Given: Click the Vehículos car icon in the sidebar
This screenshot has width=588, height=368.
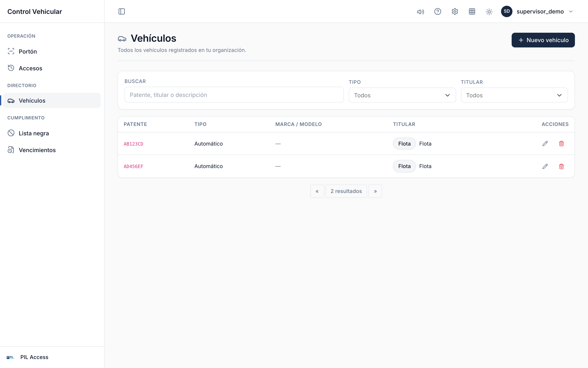Looking at the screenshot, I should point(11,101).
